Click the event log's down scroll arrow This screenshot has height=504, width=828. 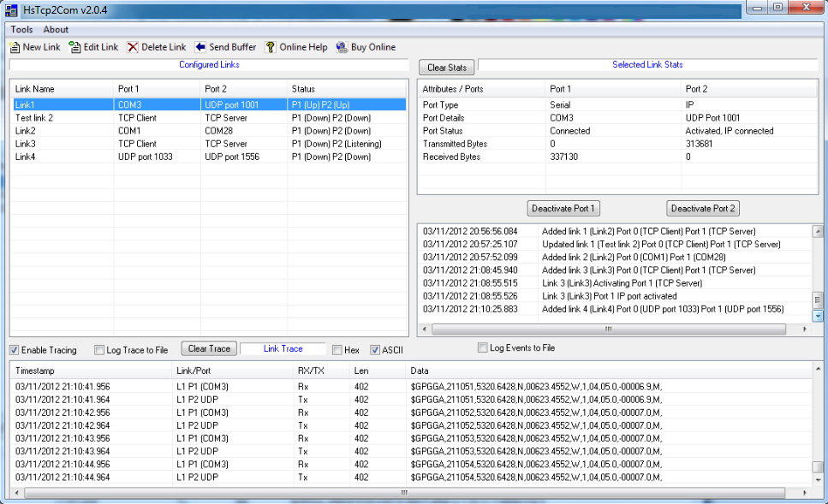click(817, 316)
